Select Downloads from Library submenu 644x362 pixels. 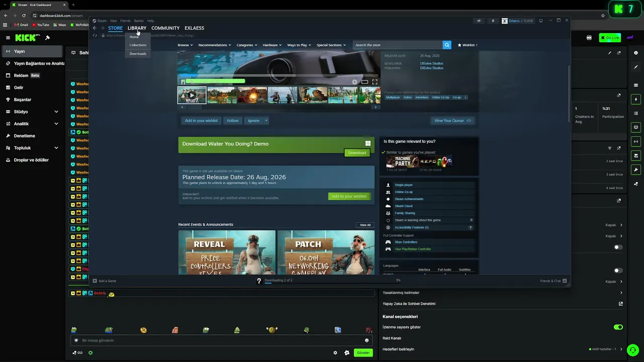138,54
